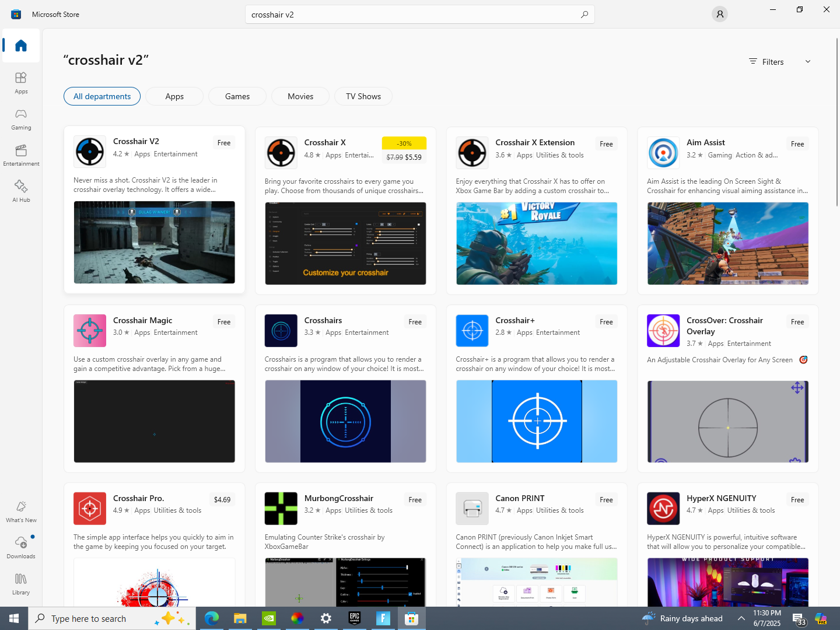Click Free button for MurbongCrosshair

tap(415, 500)
